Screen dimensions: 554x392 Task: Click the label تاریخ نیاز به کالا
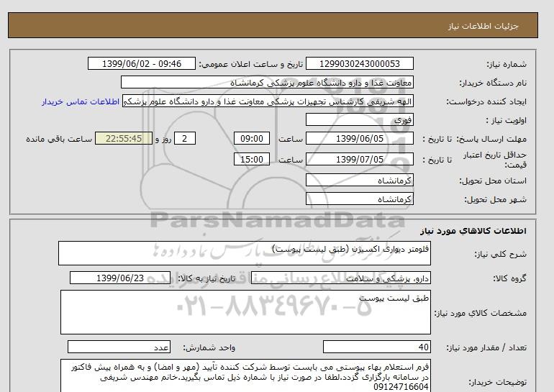pos(206,278)
